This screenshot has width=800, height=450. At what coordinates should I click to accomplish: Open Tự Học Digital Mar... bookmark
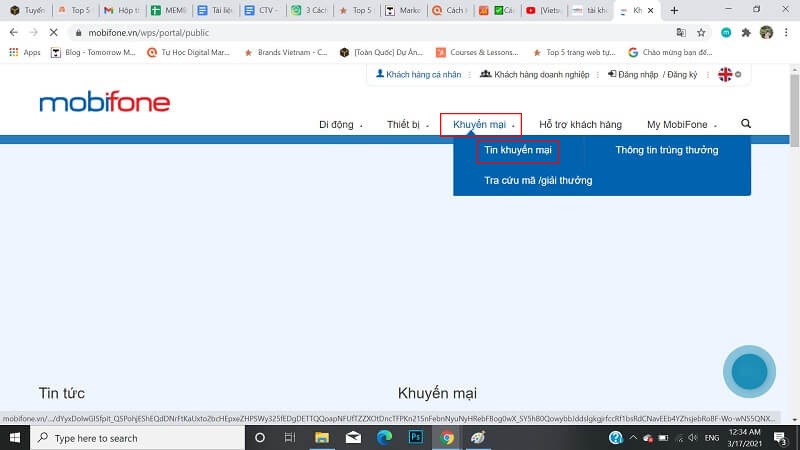[188, 52]
